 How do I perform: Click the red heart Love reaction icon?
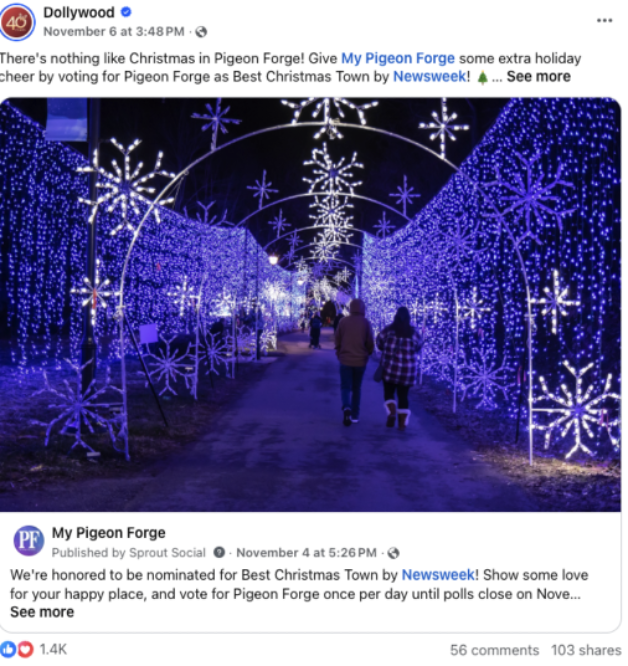point(25,649)
